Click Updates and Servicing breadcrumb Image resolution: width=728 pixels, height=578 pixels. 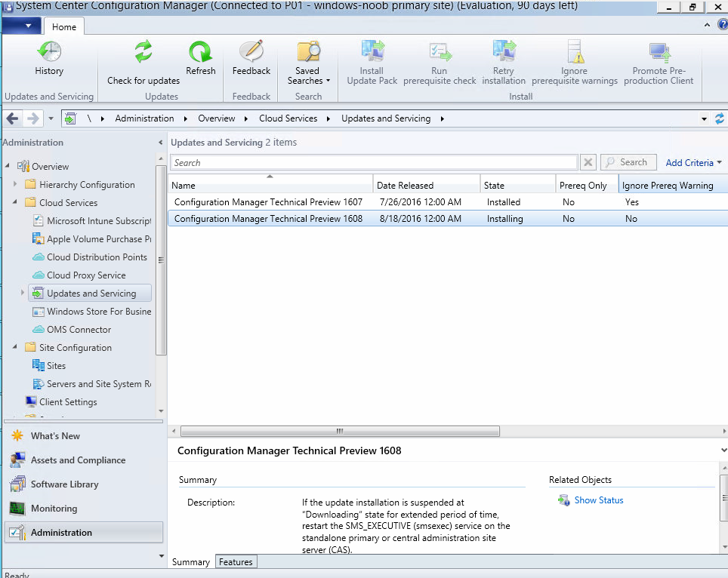[x=386, y=118]
